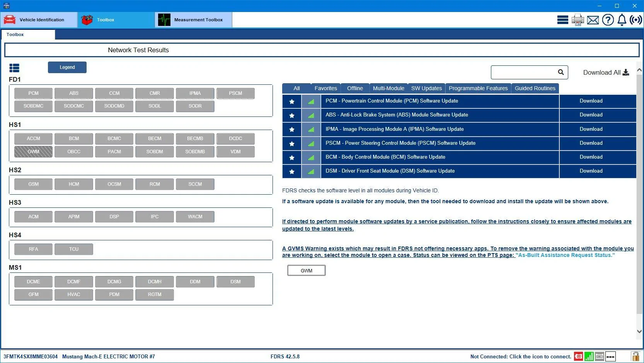Toggle favorite star for PSCM Software Update
This screenshot has width=644, height=363.
click(292, 144)
